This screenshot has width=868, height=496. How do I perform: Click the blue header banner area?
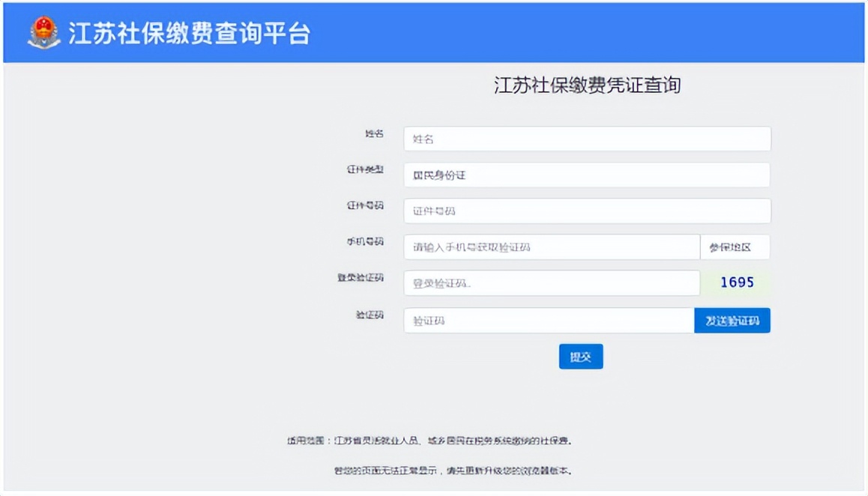pos(600,33)
